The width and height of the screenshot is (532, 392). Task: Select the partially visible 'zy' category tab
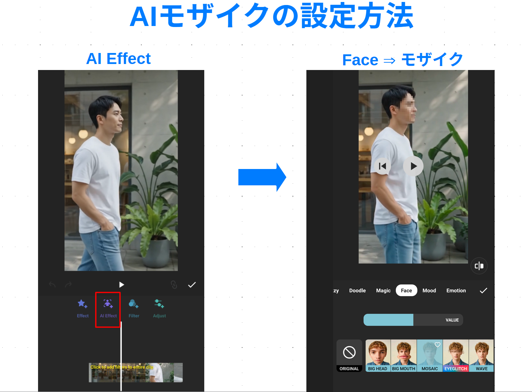coord(336,291)
